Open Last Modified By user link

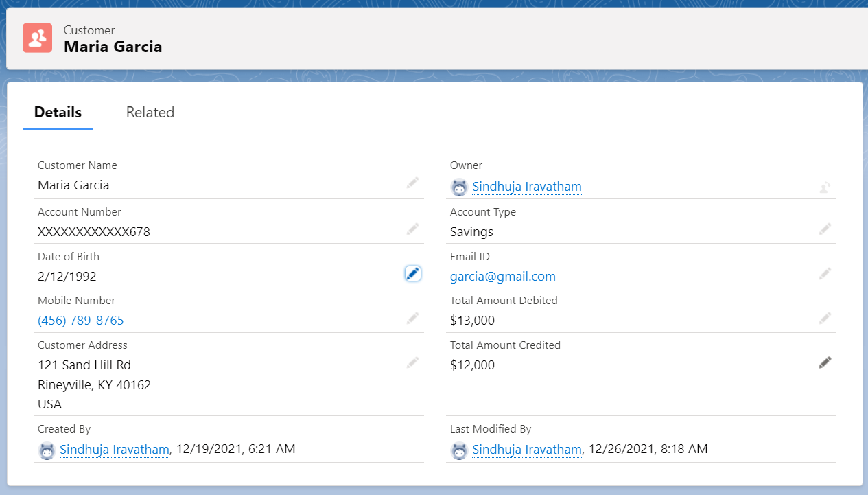(x=526, y=450)
